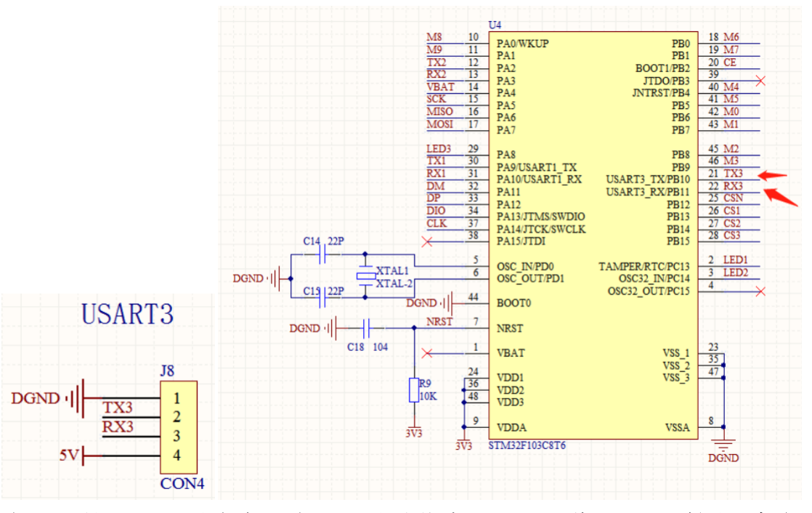Select the C15 22P capacitor symbol
This screenshot has width=812, height=513.
point(322,297)
